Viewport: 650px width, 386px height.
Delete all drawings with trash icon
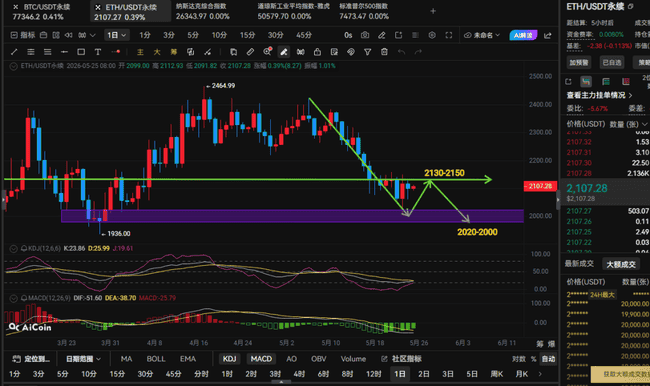point(384,52)
